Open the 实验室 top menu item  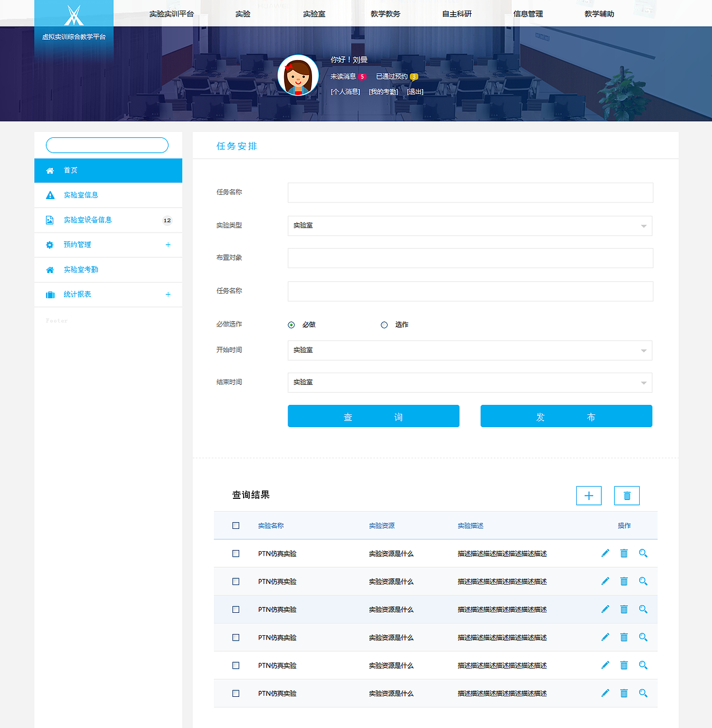(x=314, y=14)
